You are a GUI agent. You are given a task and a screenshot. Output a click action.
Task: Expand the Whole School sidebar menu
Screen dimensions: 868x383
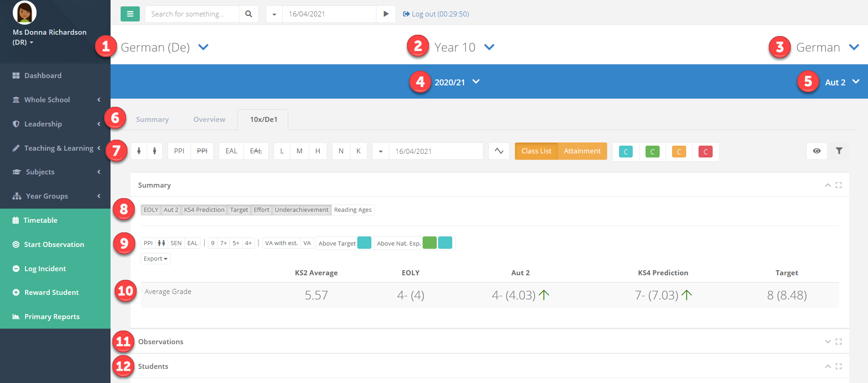click(55, 100)
